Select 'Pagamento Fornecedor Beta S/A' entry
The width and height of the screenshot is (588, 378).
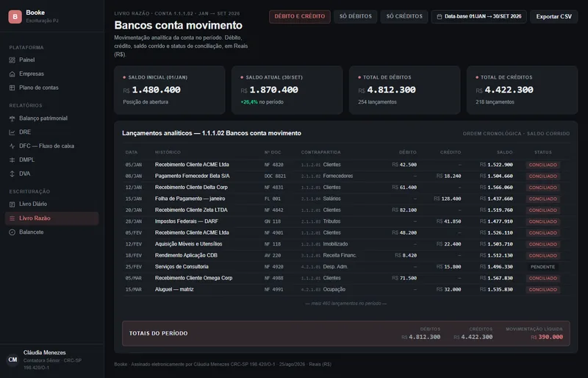192,176
